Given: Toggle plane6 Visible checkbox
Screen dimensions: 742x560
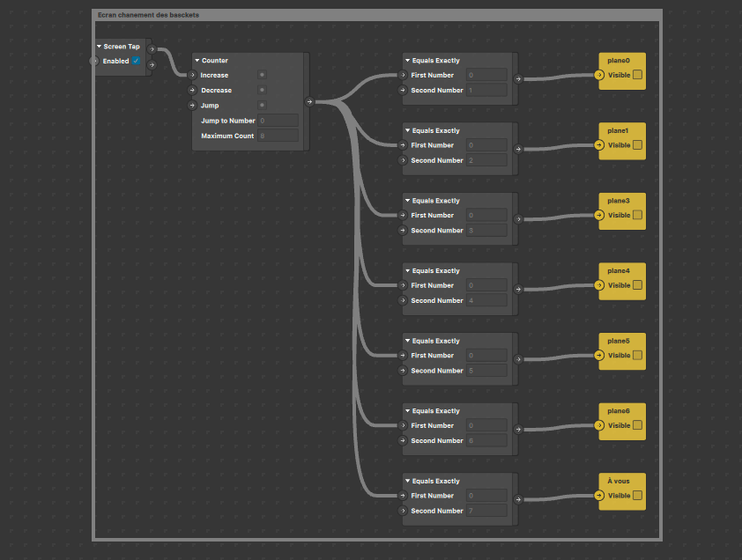Looking at the screenshot, I should tap(637, 425).
